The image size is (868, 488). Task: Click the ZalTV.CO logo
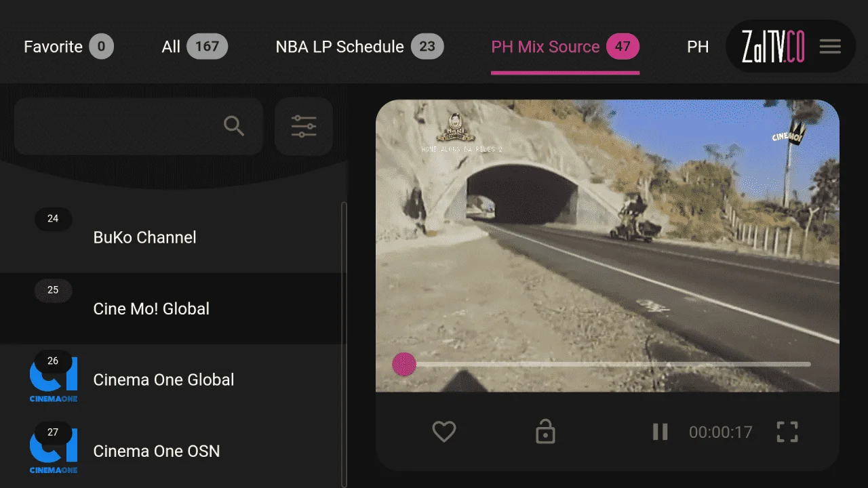772,46
